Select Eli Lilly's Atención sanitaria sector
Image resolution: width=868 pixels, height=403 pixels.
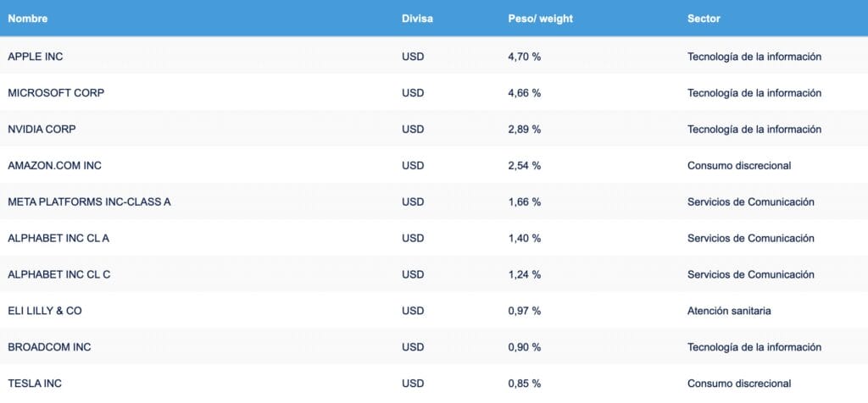point(729,312)
